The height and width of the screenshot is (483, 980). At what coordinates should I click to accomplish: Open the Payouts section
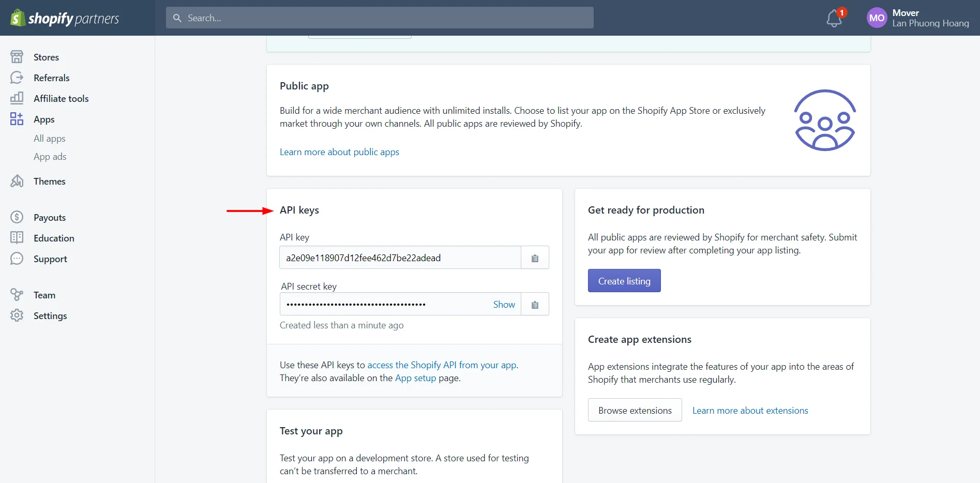[50, 217]
